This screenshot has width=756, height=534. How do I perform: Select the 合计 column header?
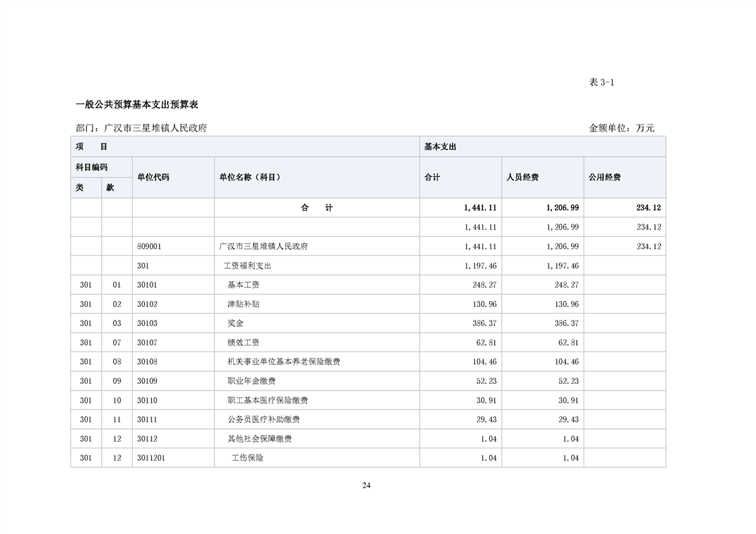(460, 177)
